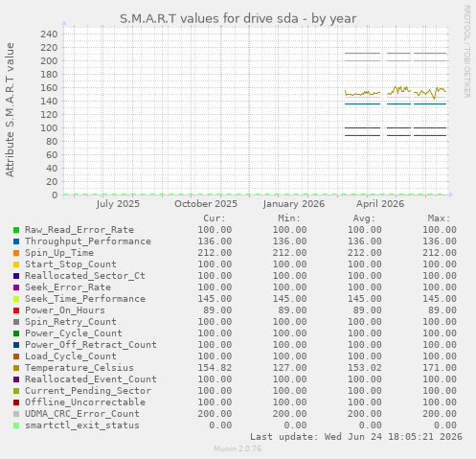Click the Reallocated_Sector_Ct indigo legend swatch

pos(16,276)
